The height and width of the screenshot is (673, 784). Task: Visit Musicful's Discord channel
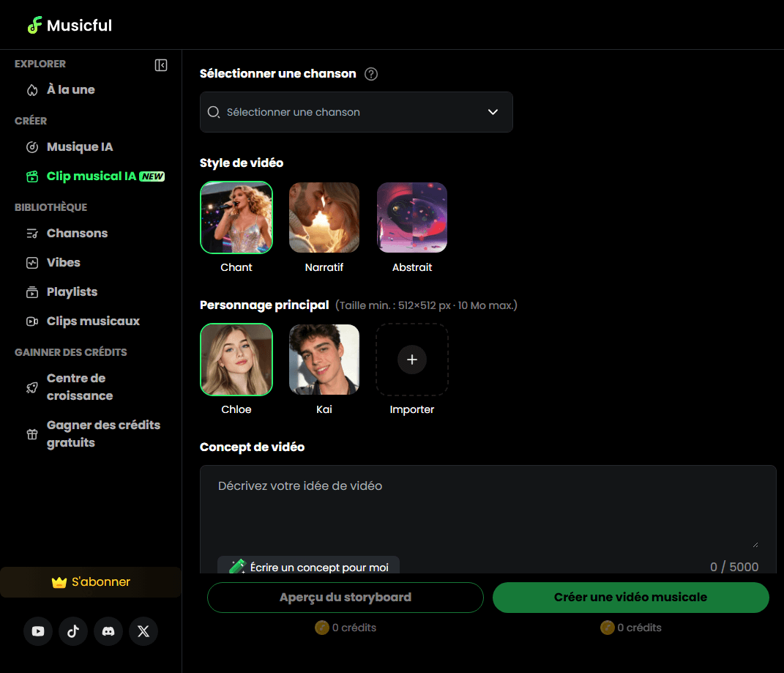(108, 631)
